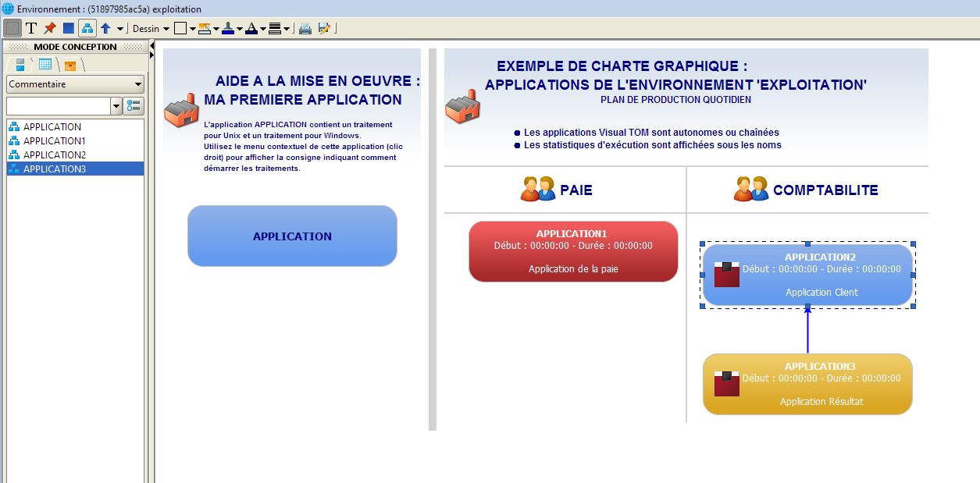This screenshot has height=483, width=980.
Task: Open the arrow link options dropdown
Action: (x=120, y=29)
